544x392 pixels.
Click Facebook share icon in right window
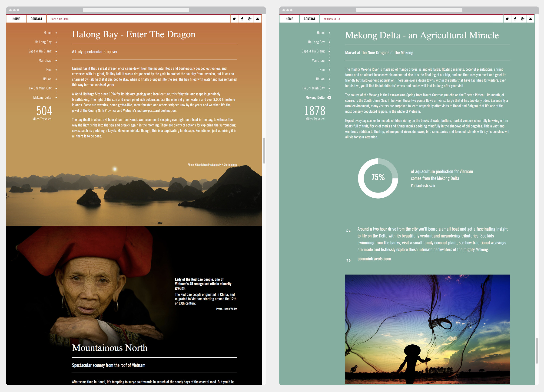(x=515, y=19)
